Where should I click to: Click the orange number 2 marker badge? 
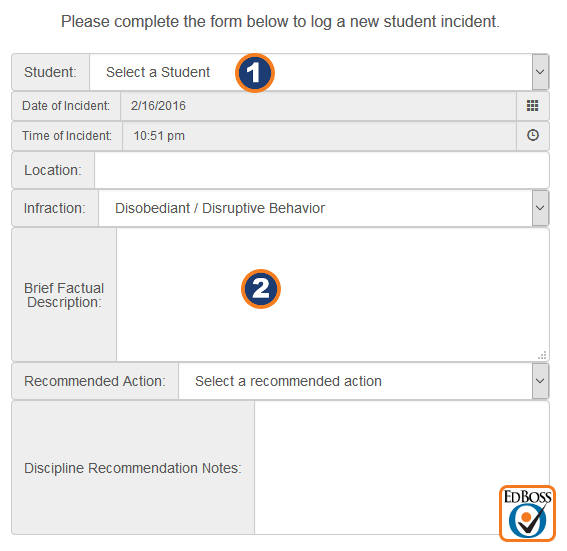(261, 289)
